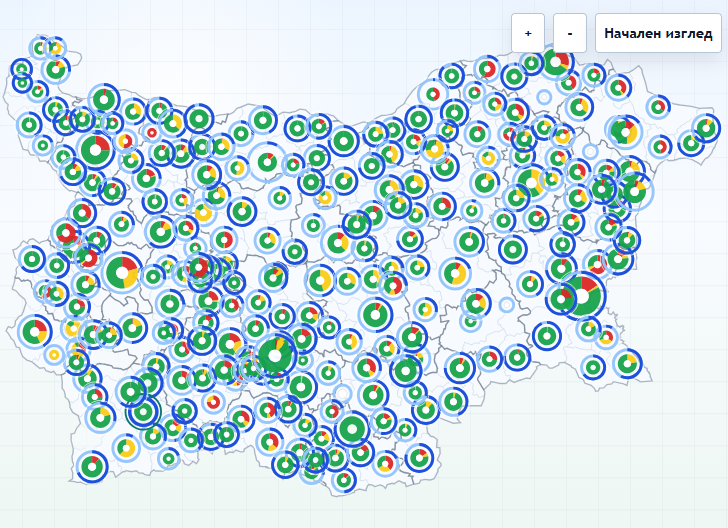Open the largest donut marker on the Burgas coast

(582, 296)
